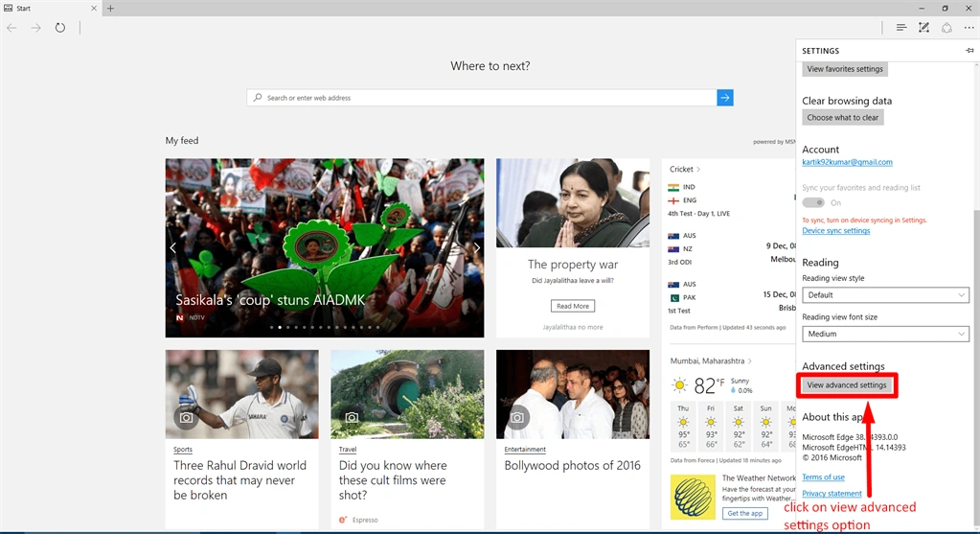Image resolution: width=980 pixels, height=534 pixels.
Task: Open cult films photo gallery camera icon
Action: click(x=352, y=417)
